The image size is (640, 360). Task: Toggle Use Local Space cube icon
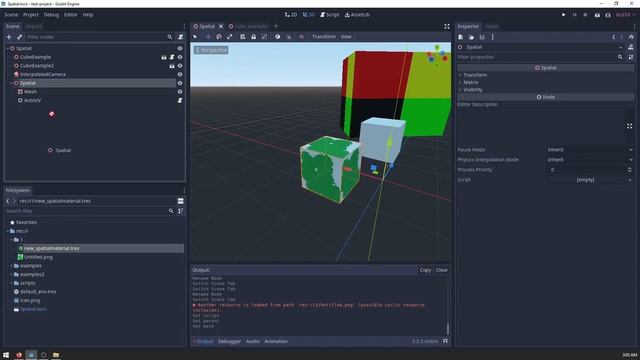[278, 37]
